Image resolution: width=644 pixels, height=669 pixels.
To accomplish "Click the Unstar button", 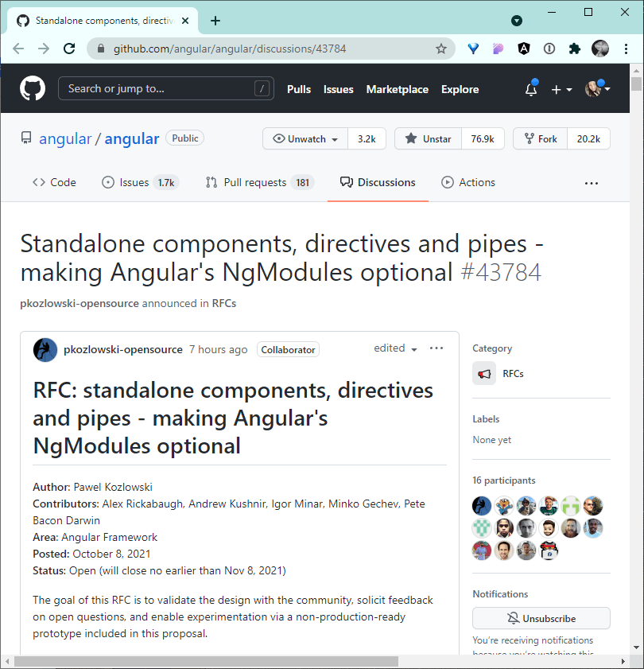I will 429,138.
